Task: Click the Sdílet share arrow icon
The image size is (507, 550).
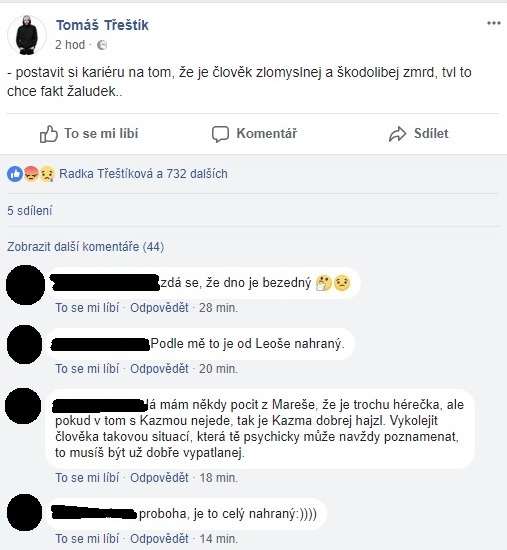Action: 398,134
